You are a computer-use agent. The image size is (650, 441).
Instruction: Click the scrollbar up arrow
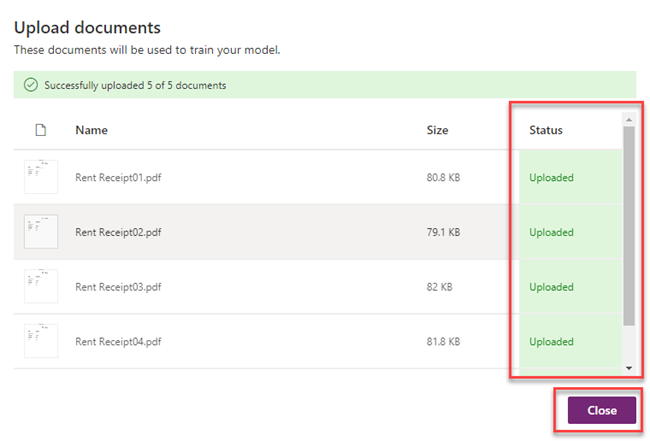629,118
